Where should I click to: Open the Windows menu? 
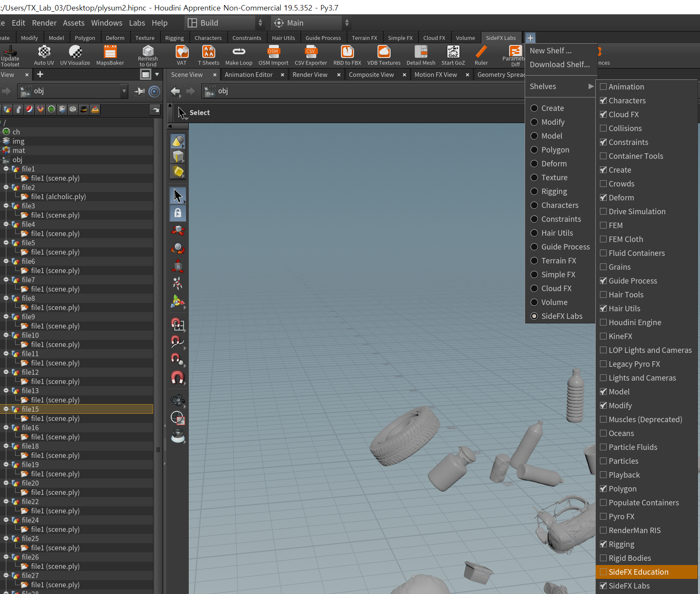[107, 23]
